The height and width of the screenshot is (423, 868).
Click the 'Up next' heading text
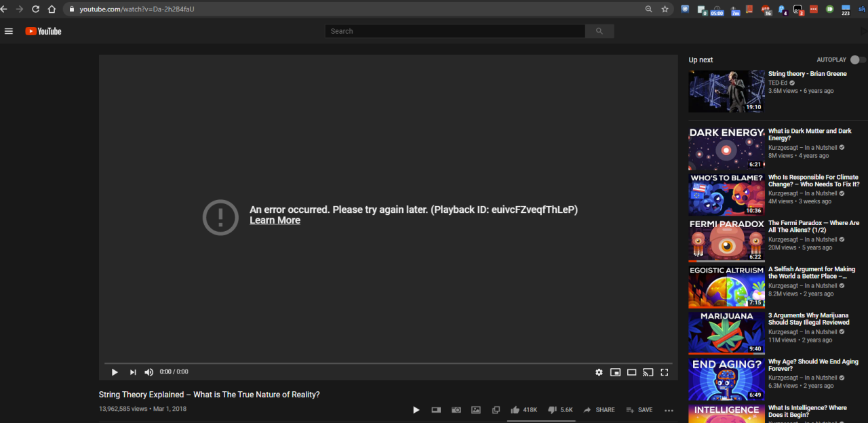click(701, 60)
